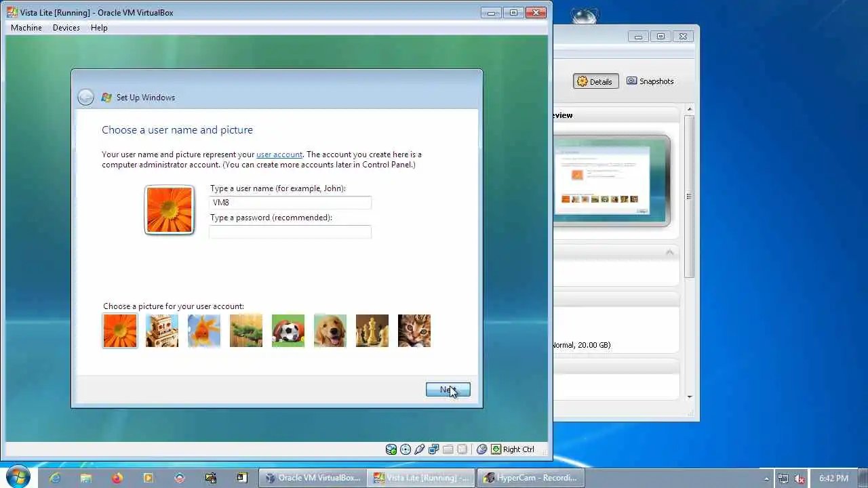Click the user account help link

(279, 155)
